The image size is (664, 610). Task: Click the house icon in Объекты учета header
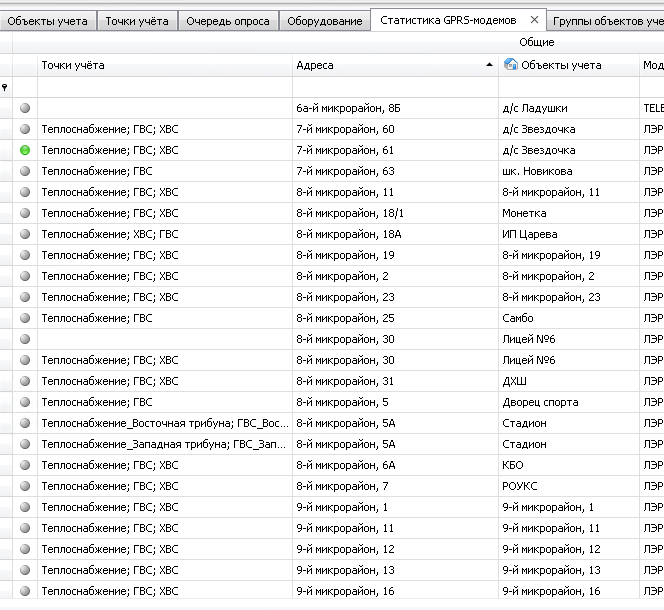[511, 64]
